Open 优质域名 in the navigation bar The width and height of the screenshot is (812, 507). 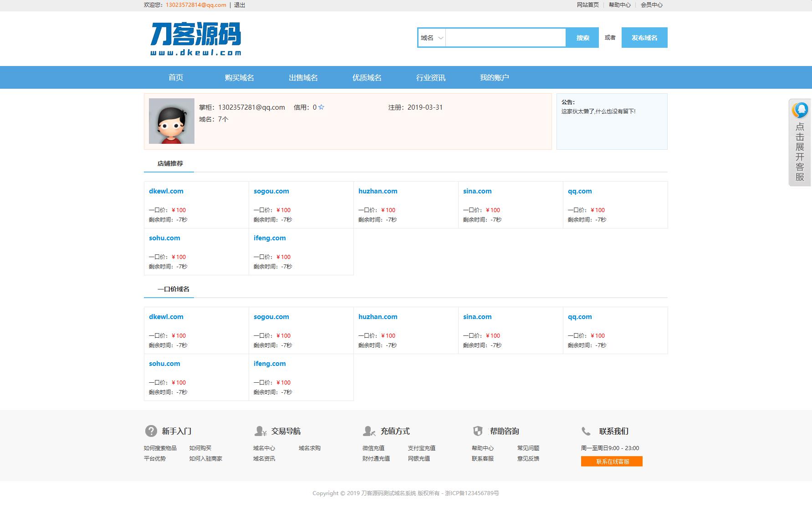click(x=367, y=77)
